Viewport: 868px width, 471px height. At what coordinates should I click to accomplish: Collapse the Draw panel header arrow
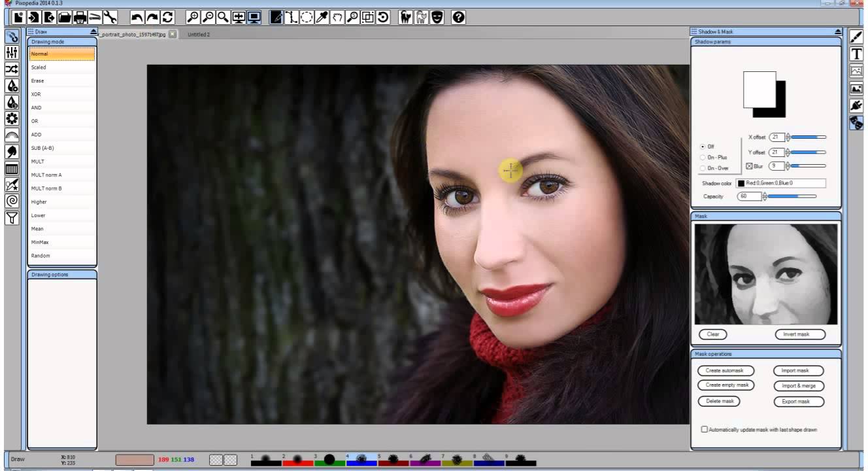click(93, 31)
